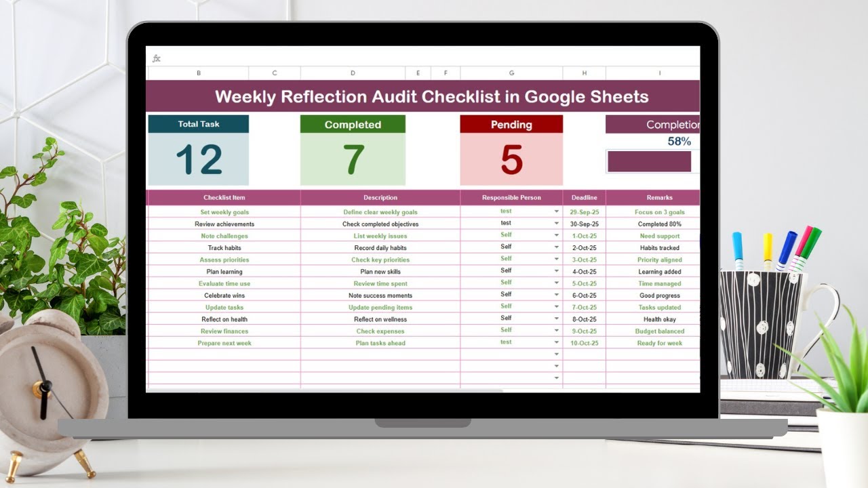Click the Pending card header
The width and height of the screenshot is (868, 488).
(x=511, y=124)
